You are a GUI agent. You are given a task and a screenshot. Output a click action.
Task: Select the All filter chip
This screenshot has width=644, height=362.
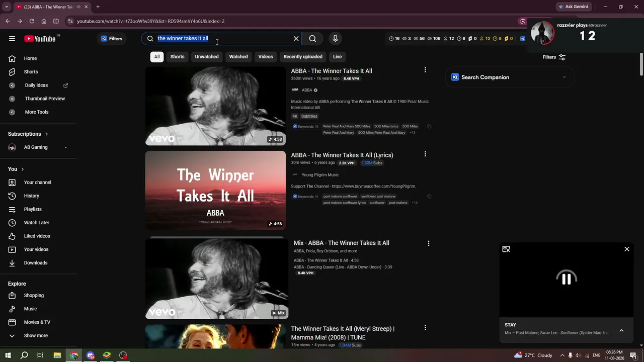pyautogui.click(x=157, y=57)
